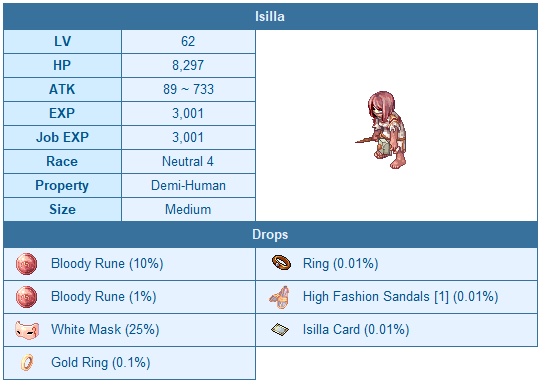541x383 pixels.
Task: Click the Ring (0.01%) item icon
Action: [x=281, y=263]
